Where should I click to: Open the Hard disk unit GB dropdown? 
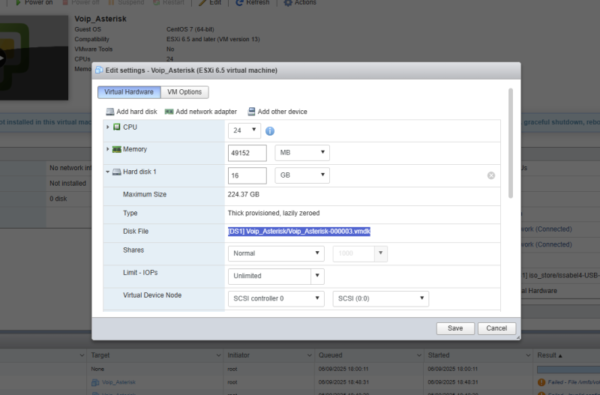click(x=302, y=175)
